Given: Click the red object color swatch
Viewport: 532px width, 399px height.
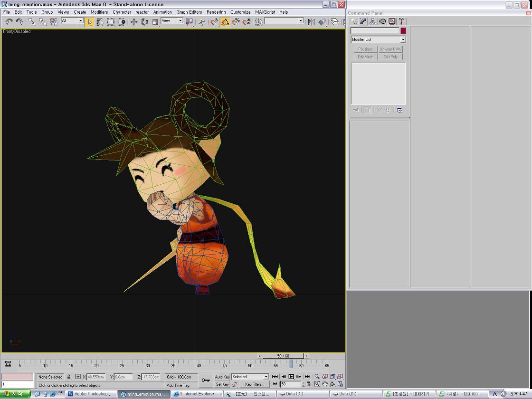Looking at the screenshot, I should pyautogui.click(x=403, y=30).
